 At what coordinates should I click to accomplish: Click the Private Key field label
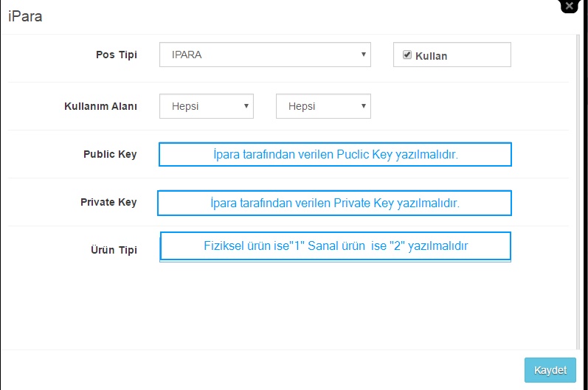[x=108, y=202]
